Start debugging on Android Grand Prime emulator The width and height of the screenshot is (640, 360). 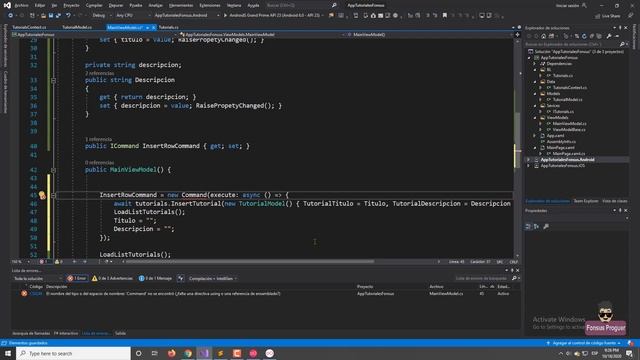tap(272, 16)
